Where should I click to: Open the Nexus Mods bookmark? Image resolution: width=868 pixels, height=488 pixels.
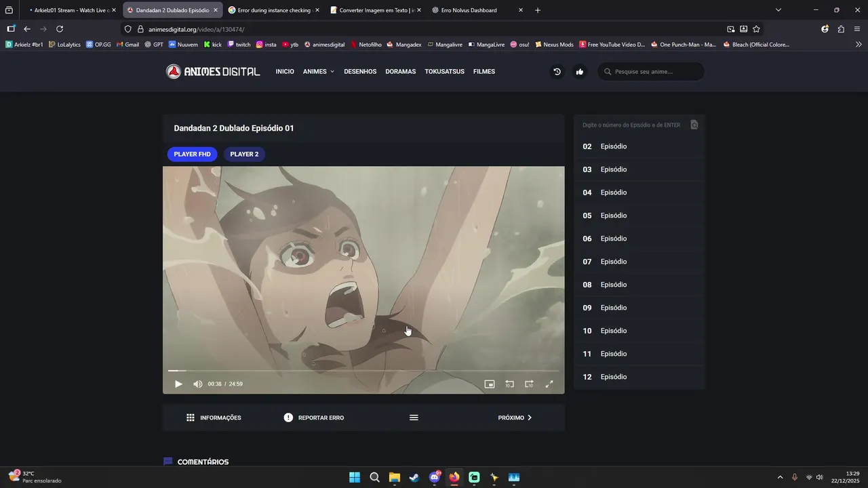554,45
